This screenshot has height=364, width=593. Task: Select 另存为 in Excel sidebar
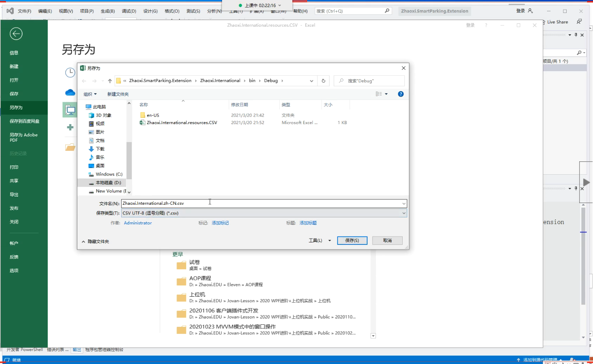click(x=24, y=107)
